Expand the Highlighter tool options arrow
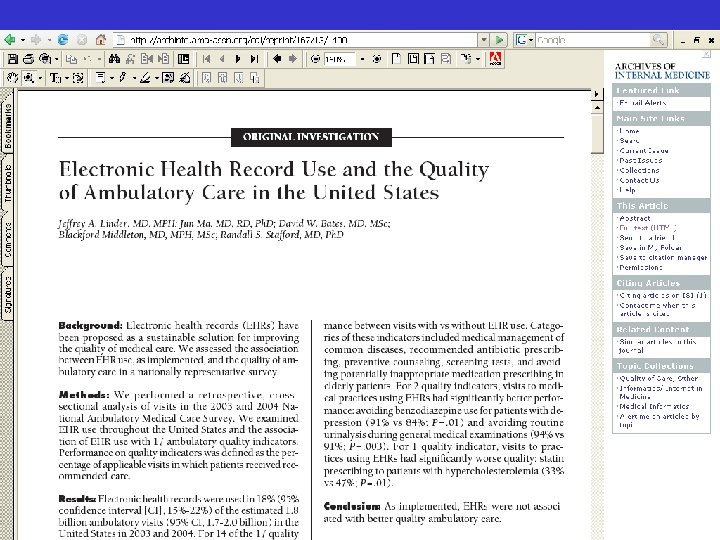The height and width of the screenshot is (540, 720). click(x=157, y=78)
